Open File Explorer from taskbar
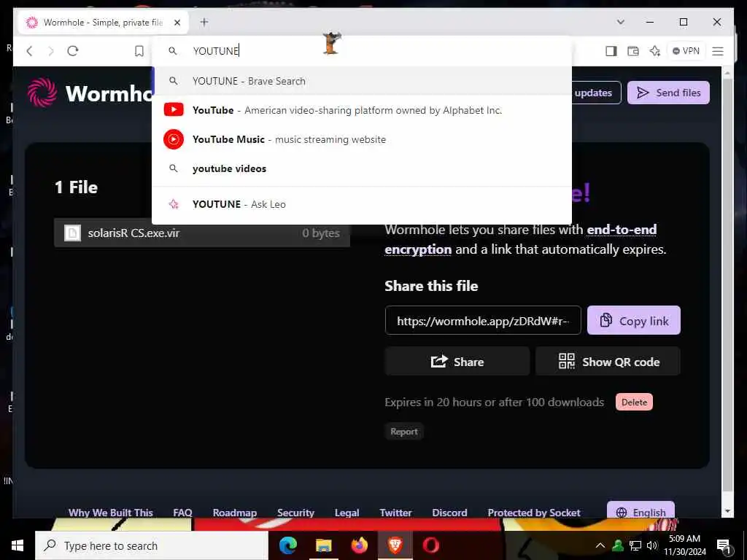 [x=323, y=545]
